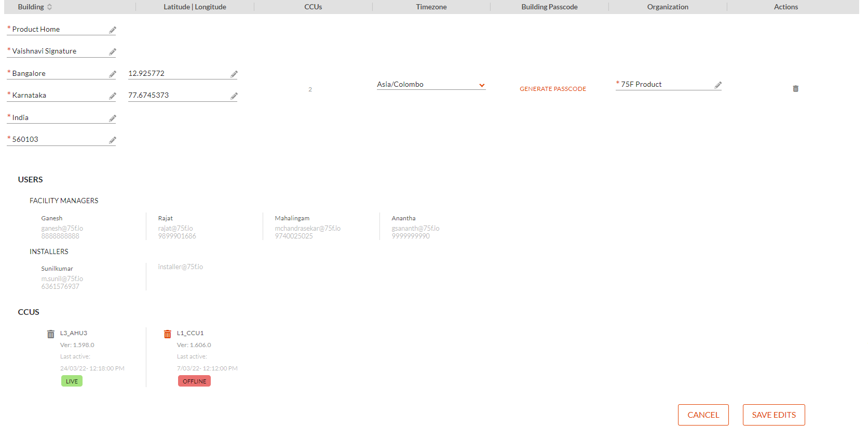Delete the L3_AHU3 CCU via trash icon

pyautogui.click(x=51, y=334)
